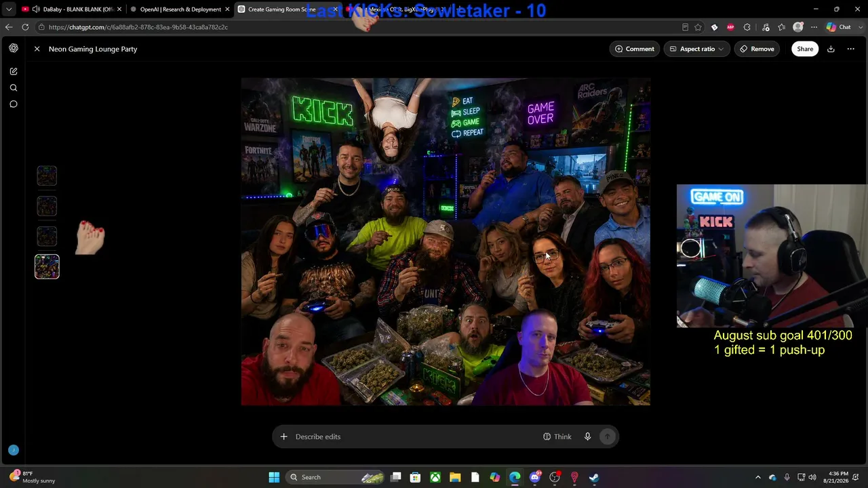Viewport: 868px width, 488px height.
Task: Open File Explorer from the taskbar
Action: [455, 477]
